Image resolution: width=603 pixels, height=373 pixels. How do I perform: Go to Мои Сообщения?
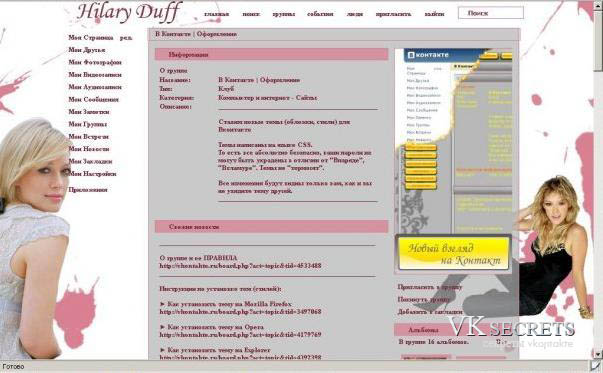click(93, 100)
